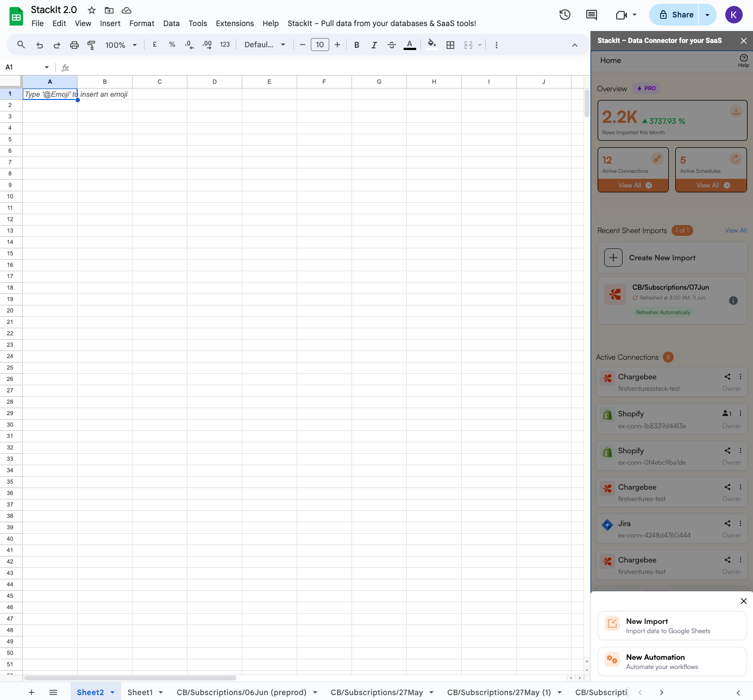The image size is (753, 700).
Task: Switch to the Sheet1 tab
Action: point(140,692)
